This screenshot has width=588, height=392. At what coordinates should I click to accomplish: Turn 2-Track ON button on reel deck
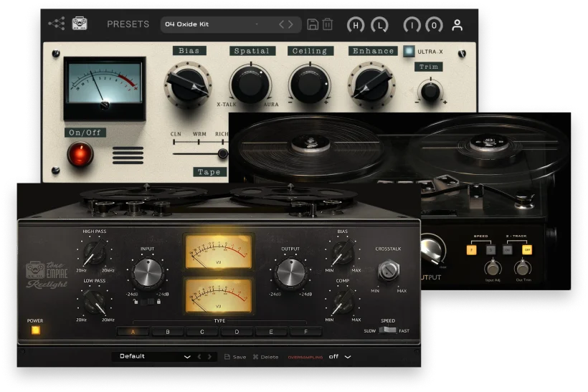point(508,249)
